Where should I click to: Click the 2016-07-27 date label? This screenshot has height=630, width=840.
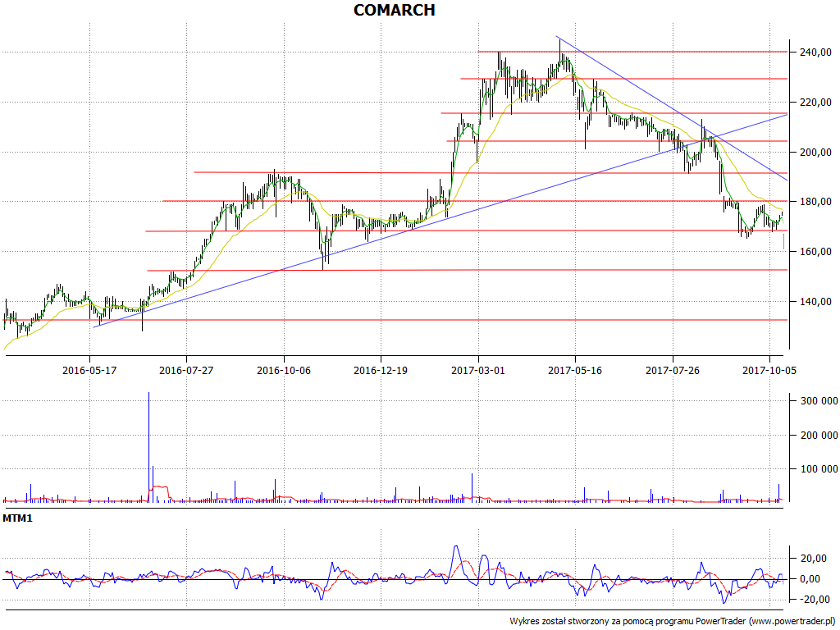tap(186, 370)
